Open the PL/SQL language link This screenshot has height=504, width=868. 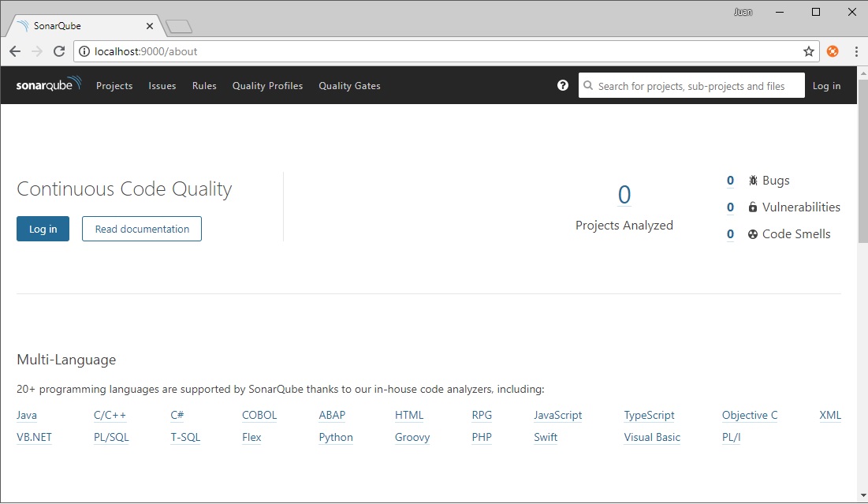pyautogui.click(x=111, y=438)
